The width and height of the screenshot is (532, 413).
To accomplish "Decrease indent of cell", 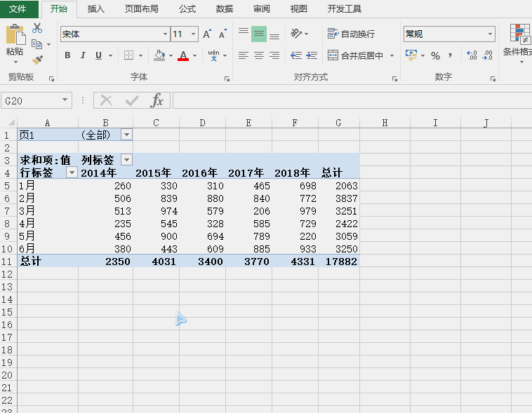I will point(296,55).
